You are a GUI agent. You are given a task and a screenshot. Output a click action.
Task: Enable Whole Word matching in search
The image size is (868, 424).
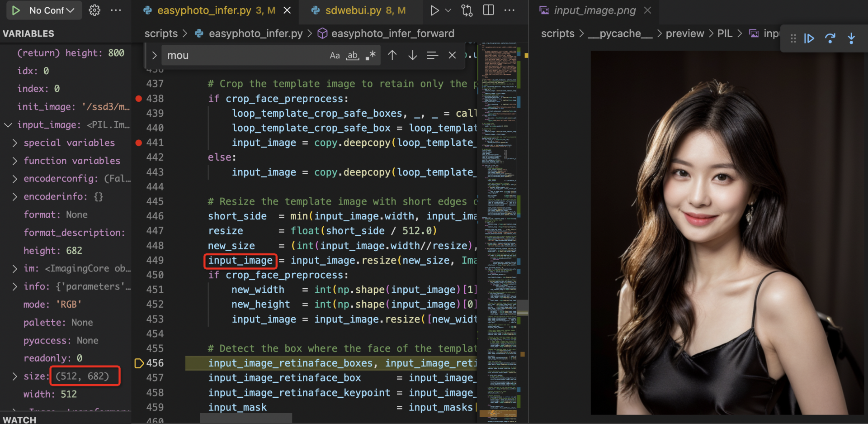click(x=353, y=55)
